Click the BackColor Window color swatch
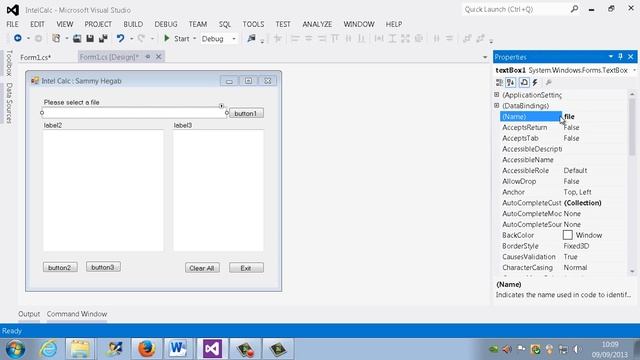 tap(567, 235)
